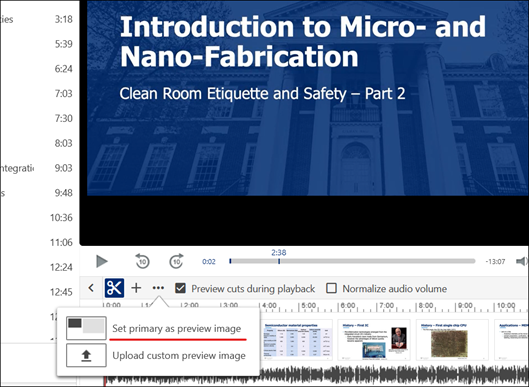This screenshot has height=387, width=529.
Task: Click the 5:00 mark on timeline ruler
Action: 308,306
